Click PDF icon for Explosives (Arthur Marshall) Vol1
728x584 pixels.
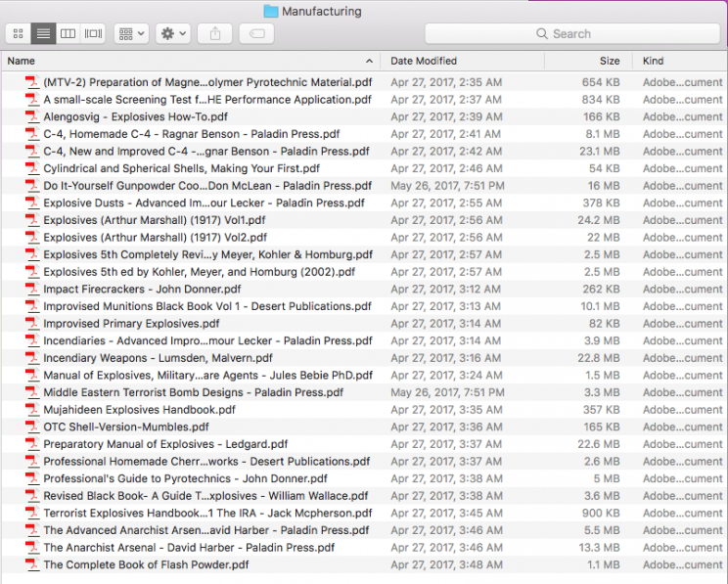(32, 220)
